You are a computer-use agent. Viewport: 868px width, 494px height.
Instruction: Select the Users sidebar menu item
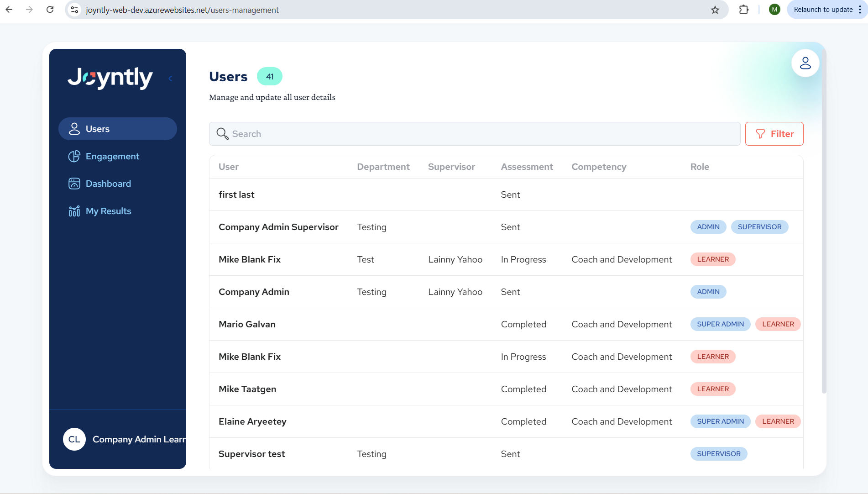point(118,129)
